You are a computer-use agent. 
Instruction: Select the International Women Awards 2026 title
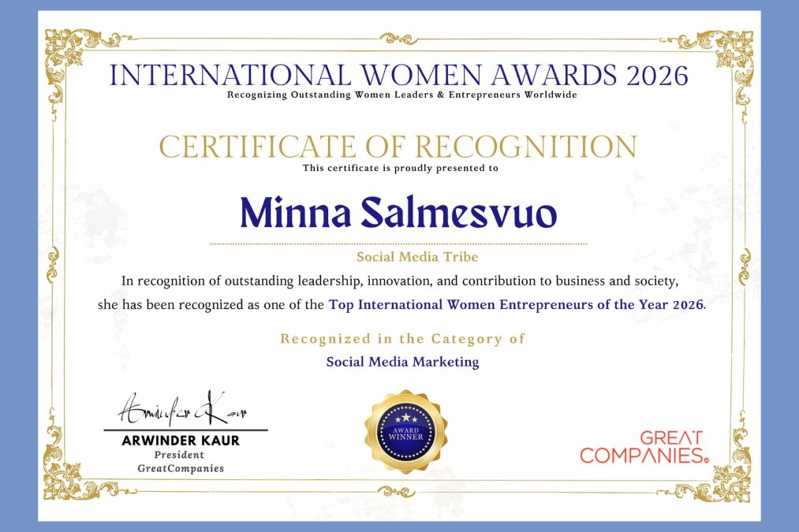pos(399,75)
